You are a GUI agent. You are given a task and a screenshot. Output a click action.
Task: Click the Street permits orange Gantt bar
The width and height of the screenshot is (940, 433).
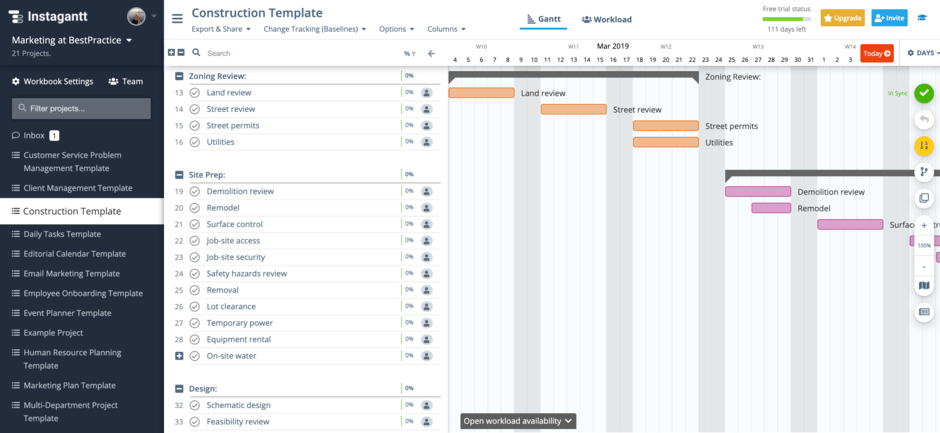click(x=665, y=125)
